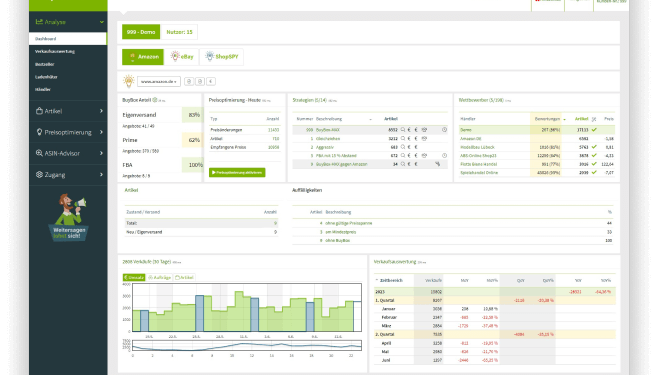The height and width of the screenshot is (375, 658).
Task: Click the Preisoptimierung aktivieren button
Action: coord(237,172)
